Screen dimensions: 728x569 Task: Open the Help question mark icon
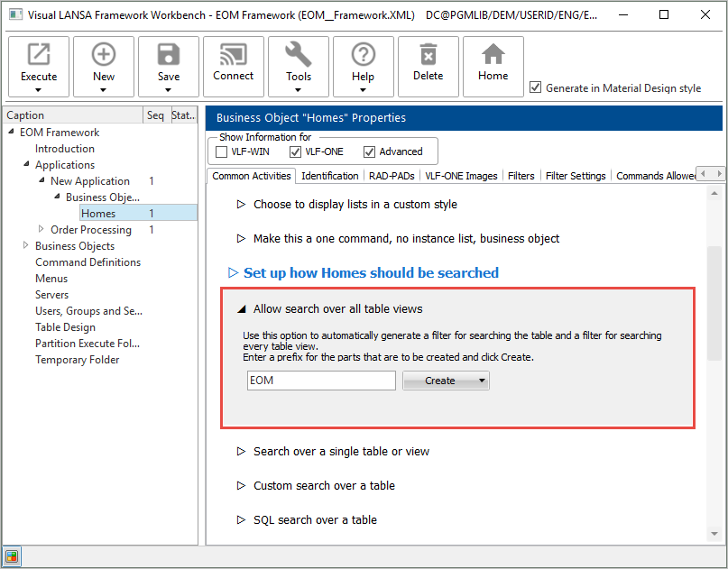click(x=363, y=56)
